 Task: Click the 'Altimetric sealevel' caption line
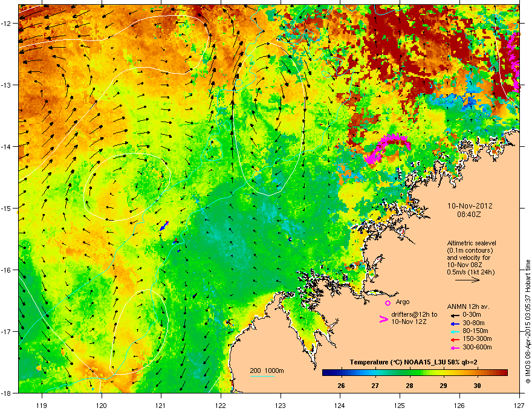(472, 243)
